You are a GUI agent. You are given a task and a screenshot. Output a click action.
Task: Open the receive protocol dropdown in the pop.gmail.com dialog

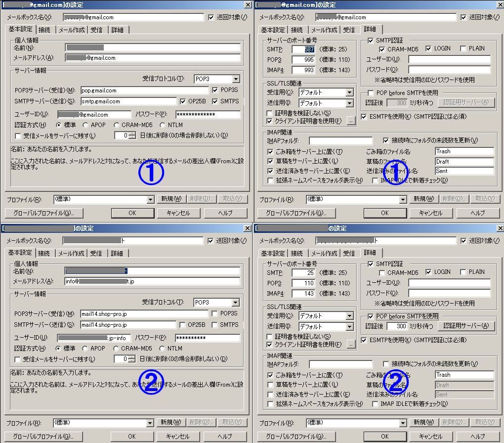coord(235,79)
